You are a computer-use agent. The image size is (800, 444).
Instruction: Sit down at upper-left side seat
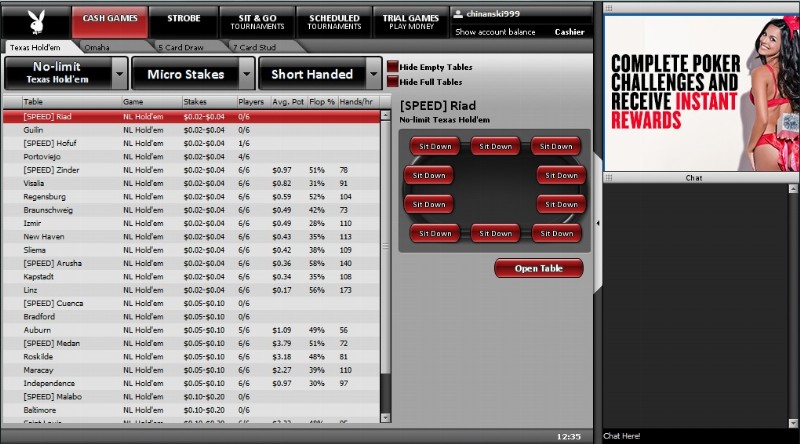click(429, 176)
